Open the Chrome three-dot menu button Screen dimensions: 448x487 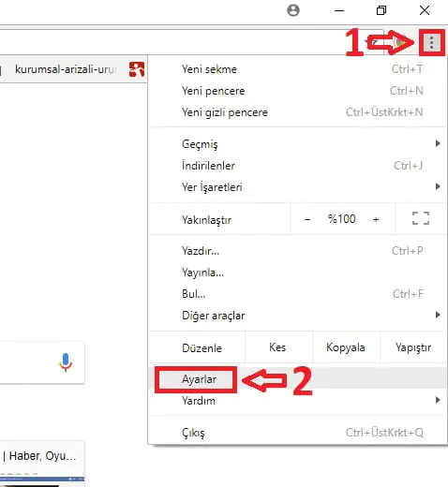point(431,42)
